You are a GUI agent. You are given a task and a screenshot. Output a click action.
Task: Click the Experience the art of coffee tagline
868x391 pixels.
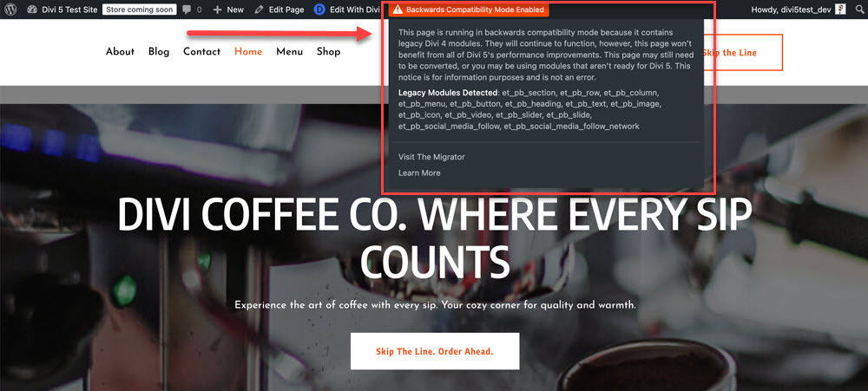[x=435, y=305]
